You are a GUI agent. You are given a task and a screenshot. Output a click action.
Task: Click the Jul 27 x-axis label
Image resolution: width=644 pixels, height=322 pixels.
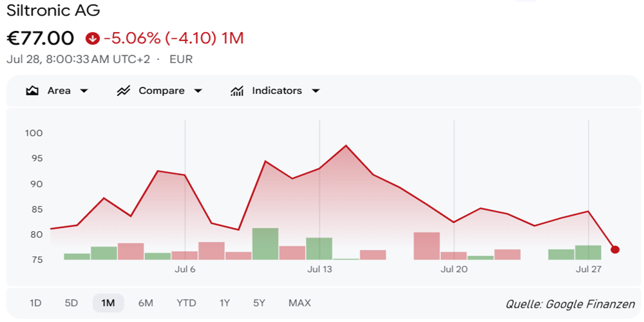click(589, 270)
